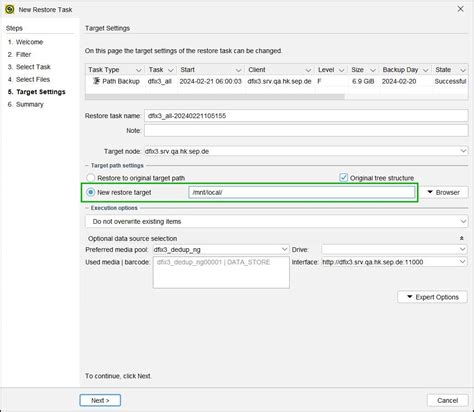Open the Size column filter arrow
Image resolution: width=474 pixels, height=412 pixels.
(x=373, y=70)
